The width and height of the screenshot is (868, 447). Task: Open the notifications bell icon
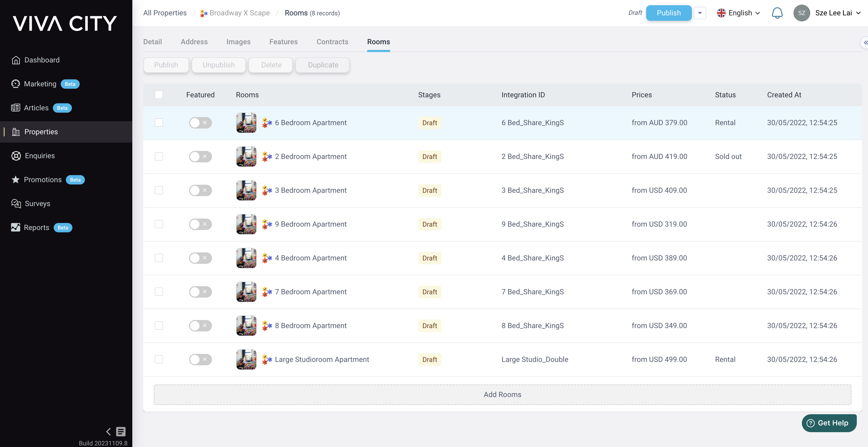click(x=777, y=13)
